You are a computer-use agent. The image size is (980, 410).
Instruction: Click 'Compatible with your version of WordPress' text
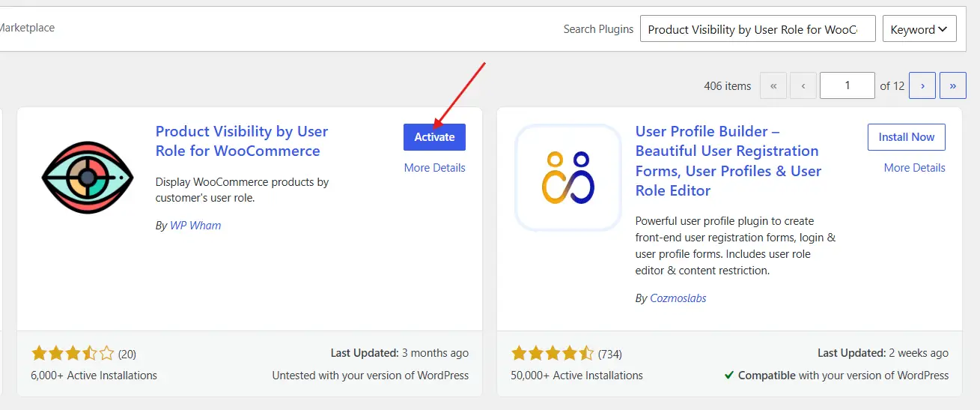[x=843, y=375]
